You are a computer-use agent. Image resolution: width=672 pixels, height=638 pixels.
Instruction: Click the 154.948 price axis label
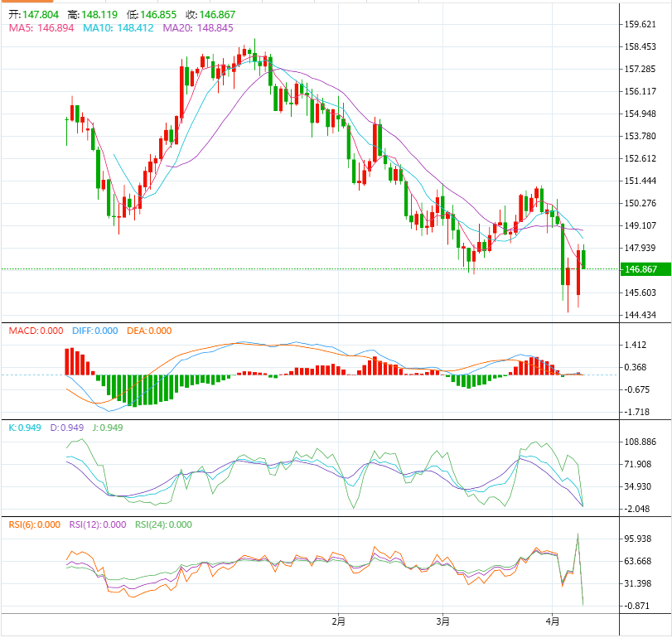pyautogui.click(x=640, y=114)
